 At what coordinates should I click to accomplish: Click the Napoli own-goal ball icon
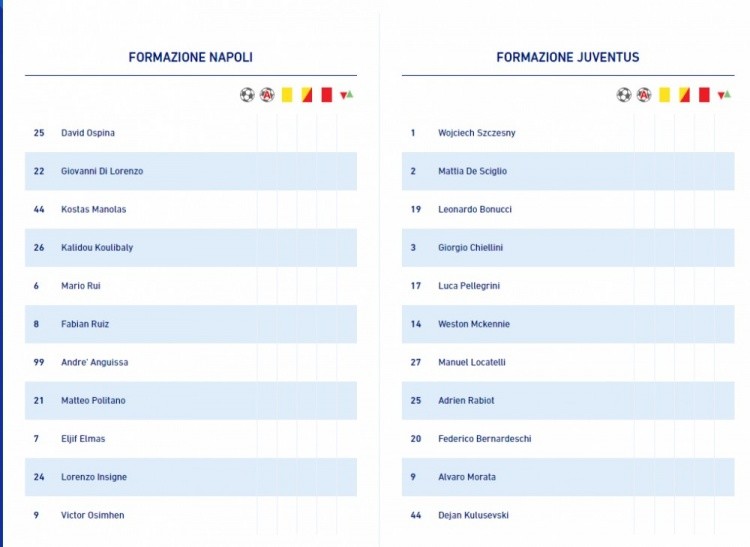[267, 95]
